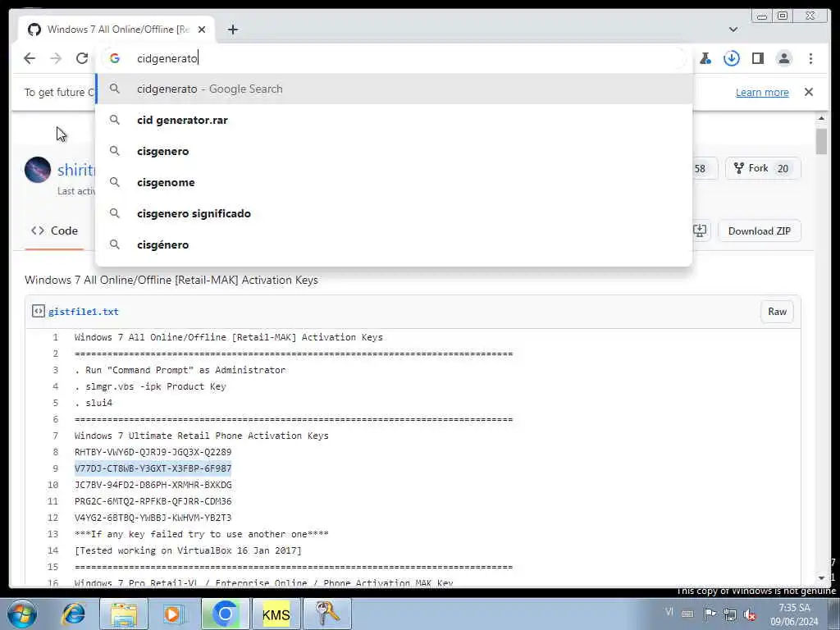The width and height of the screenshot is (840, 630).
Task: Select the 'cid generator.rar' suggestion
Action: click(x=394, y=120)
